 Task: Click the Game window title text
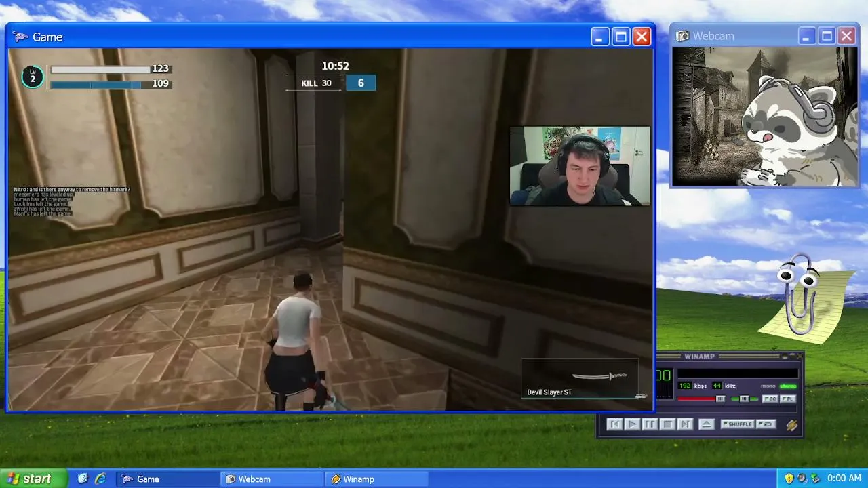(47, 37)
